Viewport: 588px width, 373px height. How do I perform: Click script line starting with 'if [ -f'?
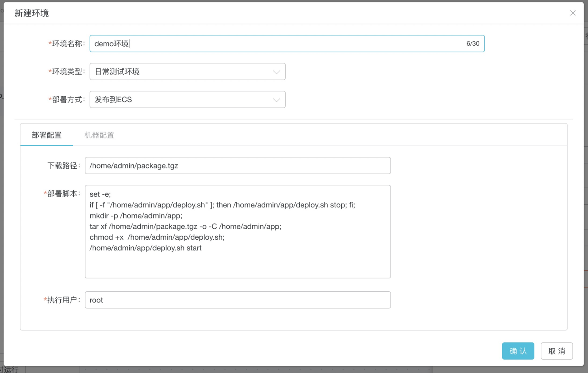click(222, 205)
